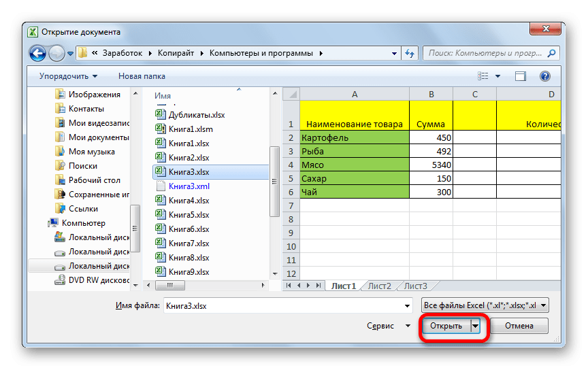Click Компьютеры и программы path segment

(261, 53)
